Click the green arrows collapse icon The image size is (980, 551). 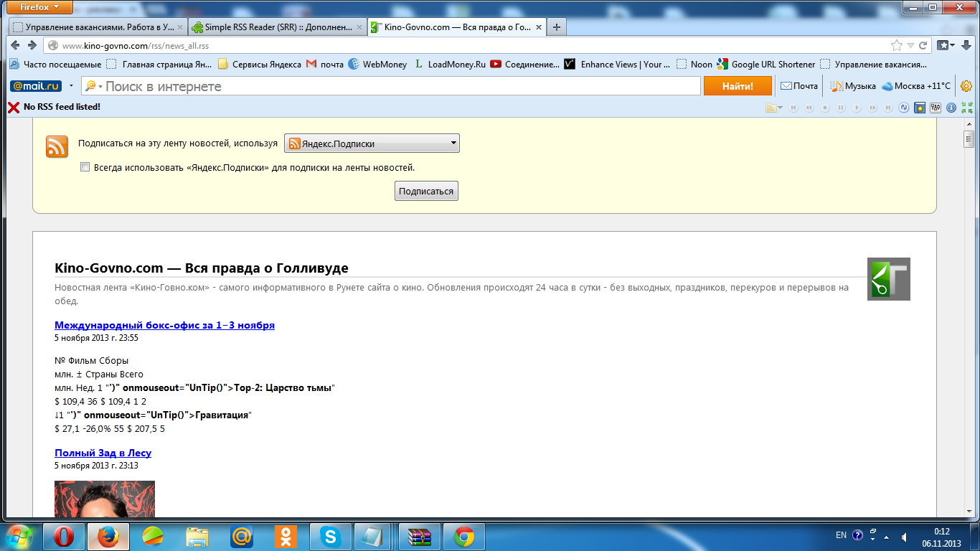point(967,108)
